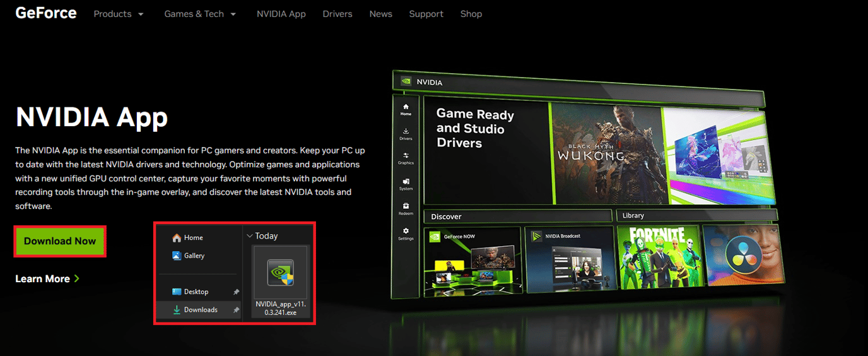
Task: Select the Graphics icon in NVIDIA sidebar
Action: point(406,157)
